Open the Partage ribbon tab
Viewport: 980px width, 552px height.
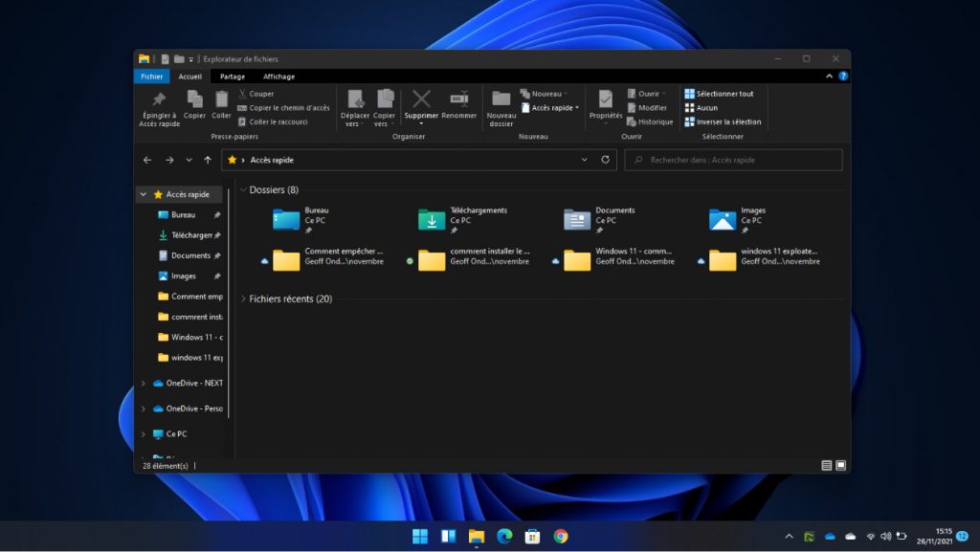pos(232,77)
